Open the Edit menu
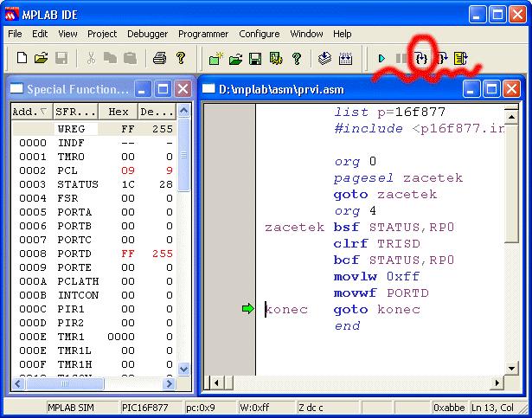Screen dimensions: 532x418 [x=40, y=34]
